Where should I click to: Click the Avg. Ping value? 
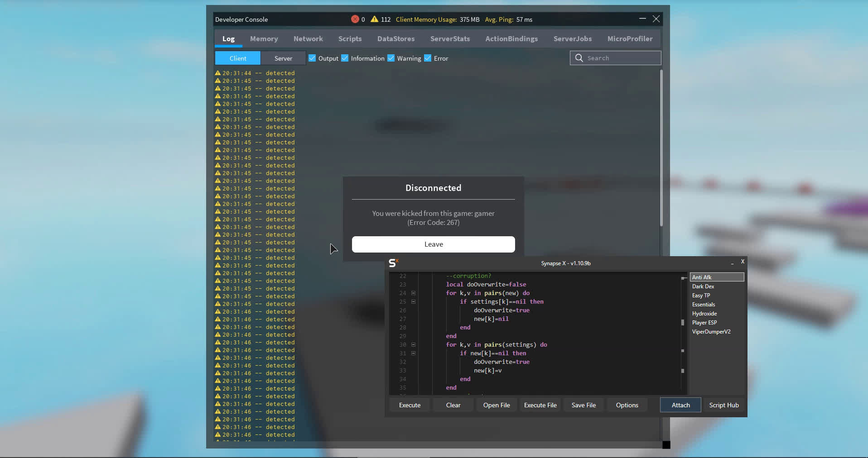(x=524, y=19)
